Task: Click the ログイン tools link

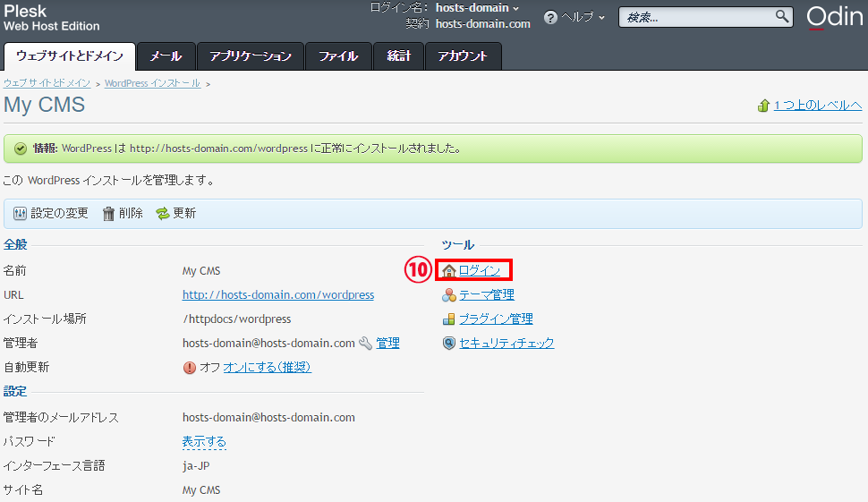Action: click(x=480, y=270)
